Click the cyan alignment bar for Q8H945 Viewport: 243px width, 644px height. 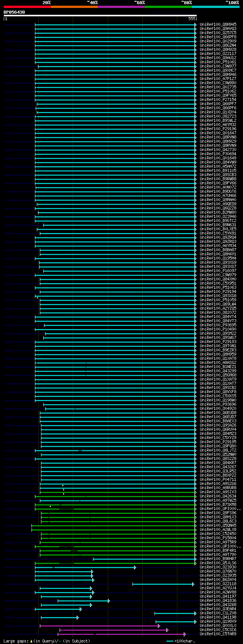116,25
